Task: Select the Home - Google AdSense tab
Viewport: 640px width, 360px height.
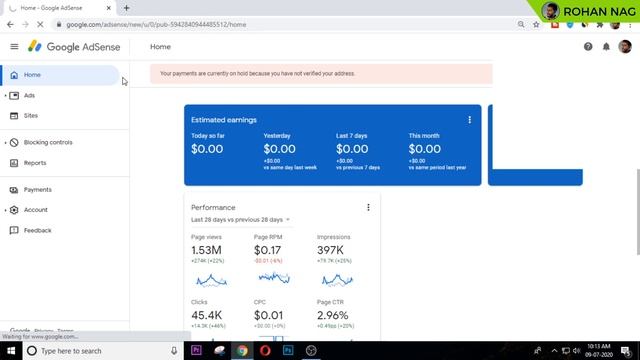Action: pos(57,8)
